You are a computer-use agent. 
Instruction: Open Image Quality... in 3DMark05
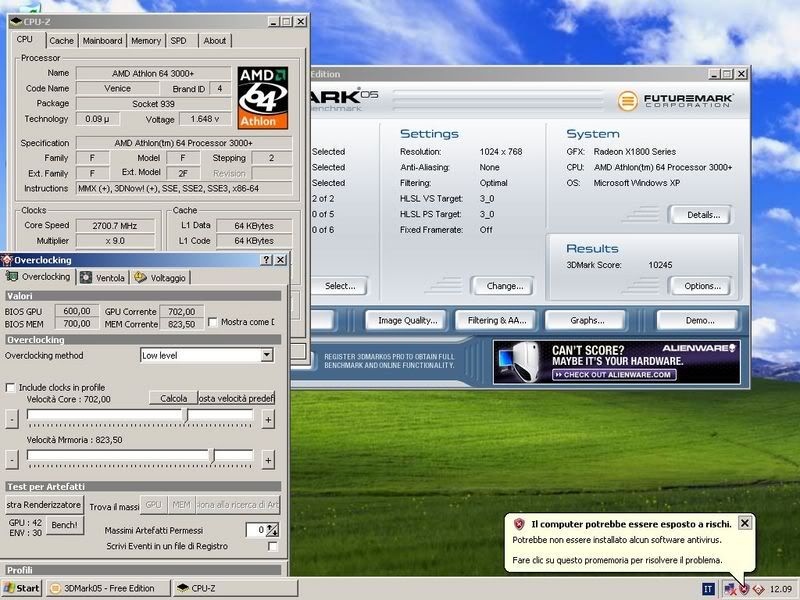coord(407,320)
